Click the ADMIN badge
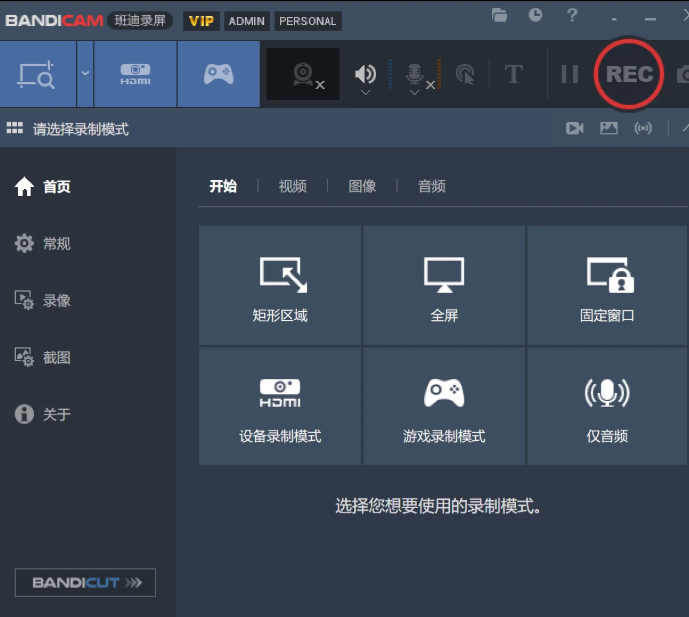Viewport: 689px width, 617px height. click(x=247, y=21)
